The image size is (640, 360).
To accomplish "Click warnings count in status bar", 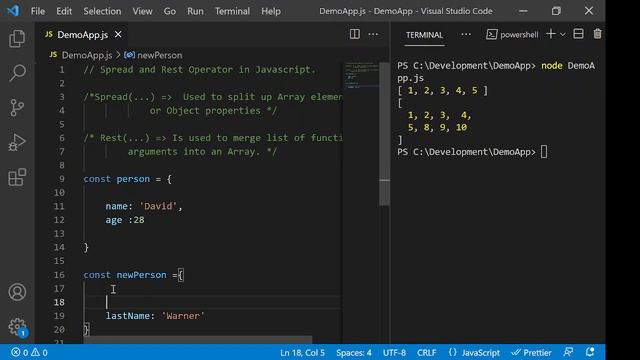I will pos(40,352).
